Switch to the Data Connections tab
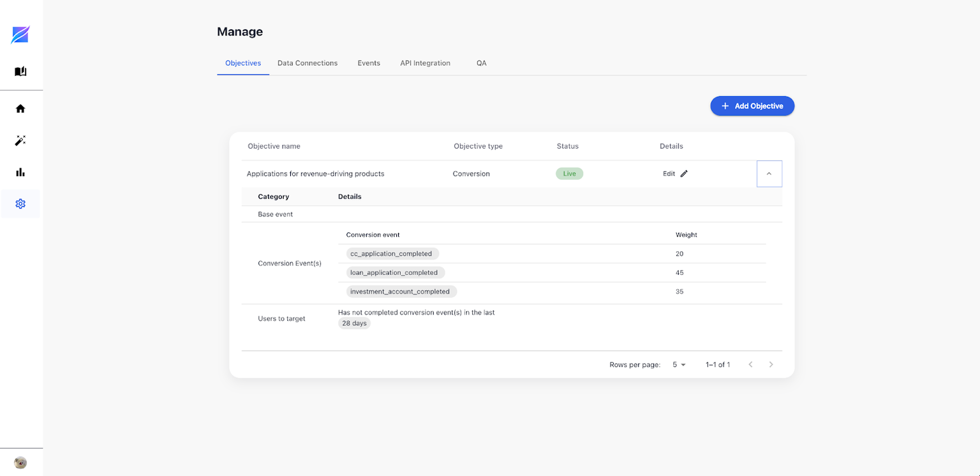 point(308,63)
